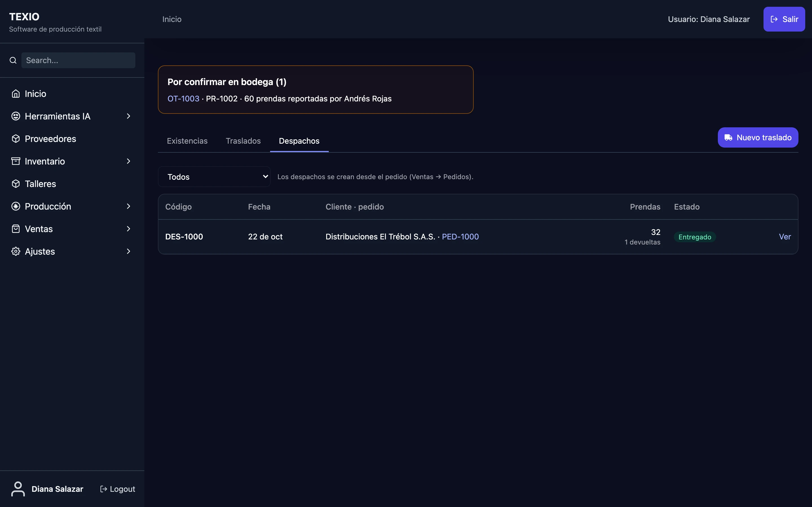Screen dimensions: 812x507
Task: Create a Nuevo traslado
Action: [x=758, y=137]
